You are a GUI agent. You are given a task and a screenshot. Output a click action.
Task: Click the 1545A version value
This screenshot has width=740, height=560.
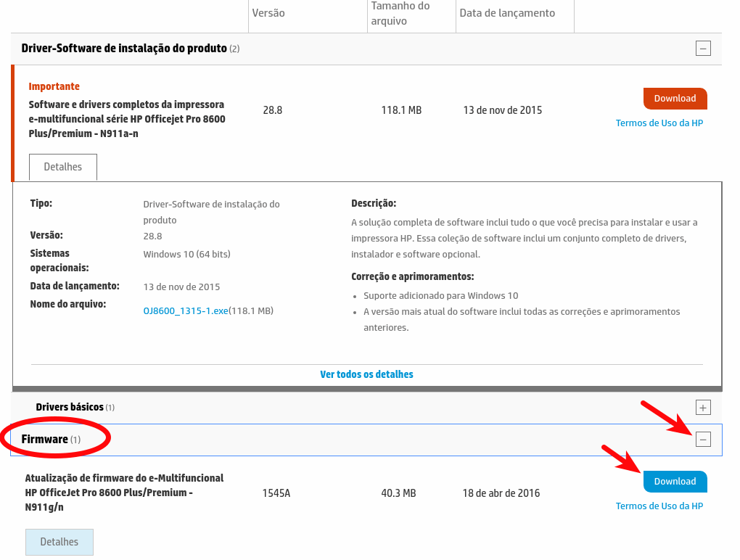point(276,493)
